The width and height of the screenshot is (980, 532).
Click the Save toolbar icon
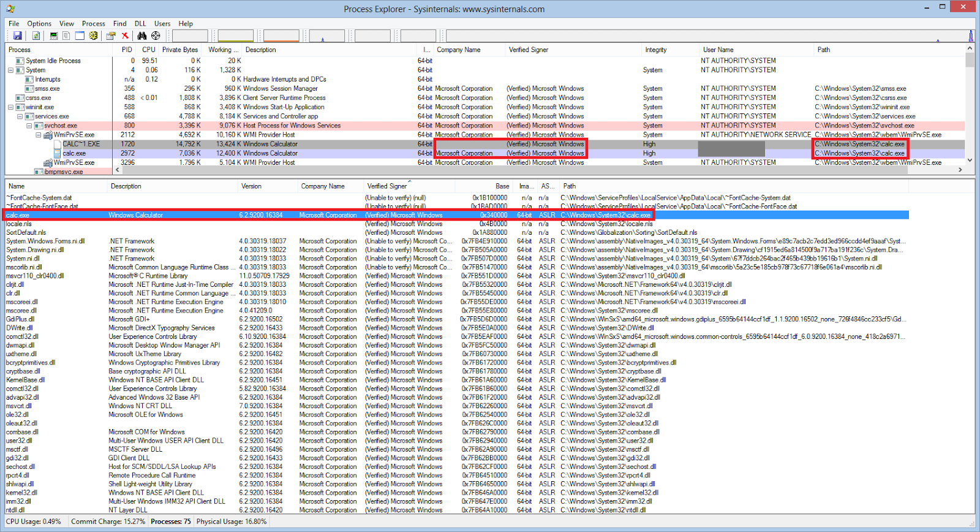(18, 36)
